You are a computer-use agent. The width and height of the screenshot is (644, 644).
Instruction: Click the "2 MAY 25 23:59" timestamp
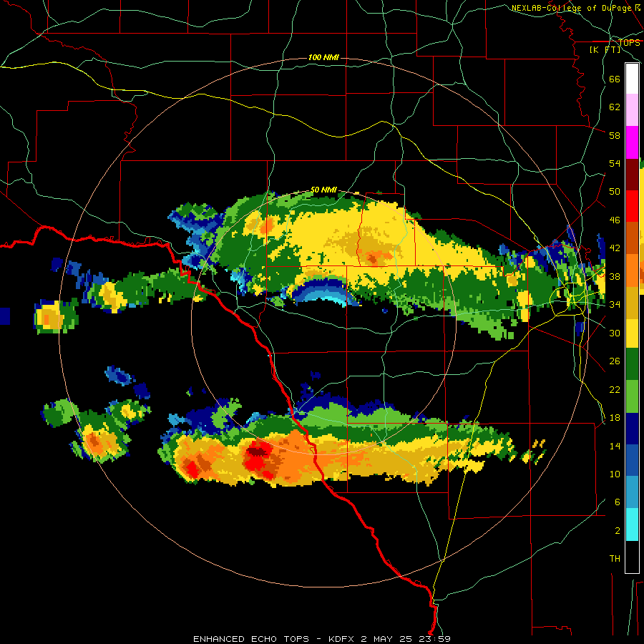pos(406,639)
